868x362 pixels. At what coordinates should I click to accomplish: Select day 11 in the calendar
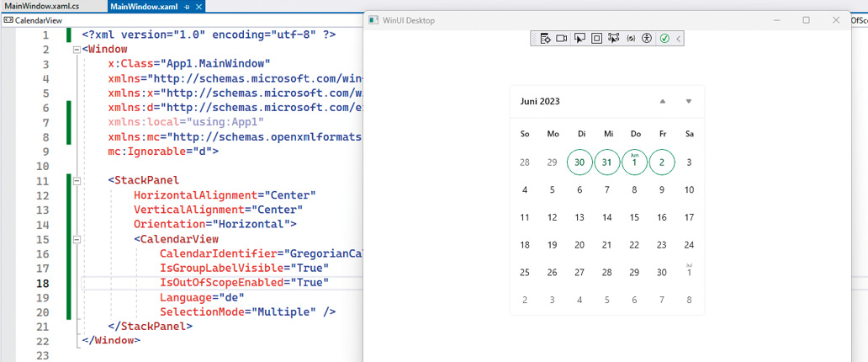click(525, 217)
